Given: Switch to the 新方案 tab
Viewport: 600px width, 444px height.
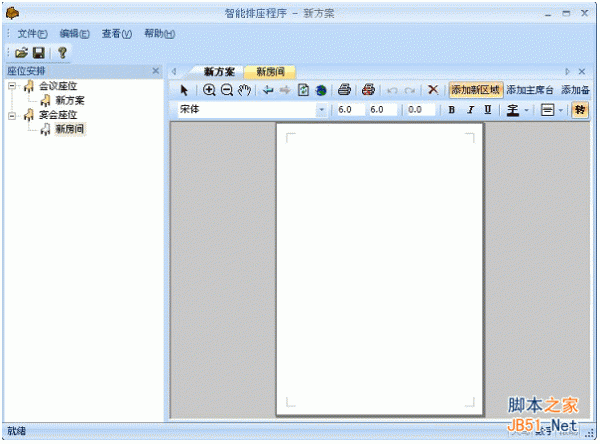Looking at the screenshot, I should coord(219,72).
